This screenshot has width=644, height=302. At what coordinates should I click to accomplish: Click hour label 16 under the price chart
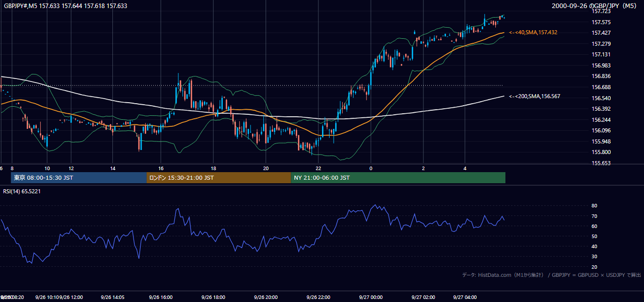(x=161, y=168)
